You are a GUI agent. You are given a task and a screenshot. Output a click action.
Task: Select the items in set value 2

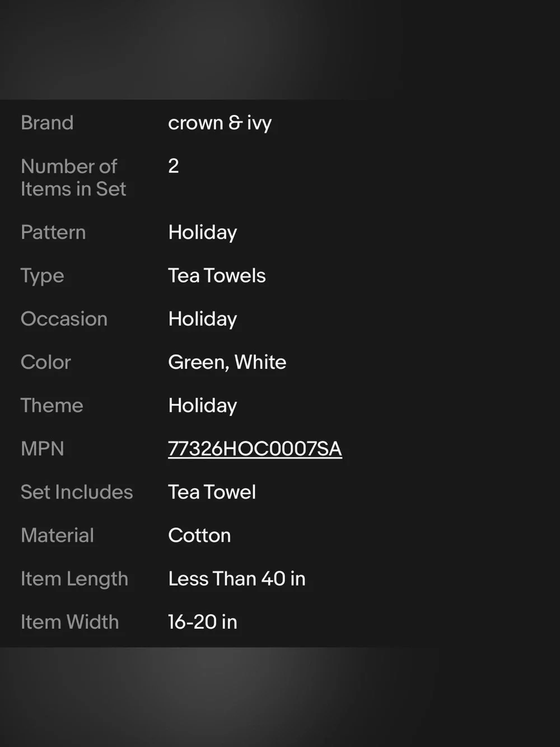tap(174, 166)
